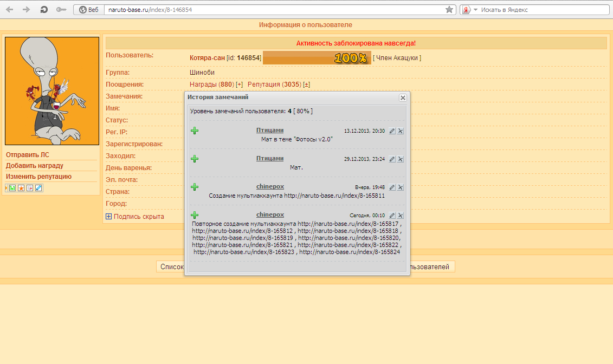The width and height of the screenshot is (613, 364).
Task: Edit the 29.12.2013 warning with pencil icon
Action: click(392, 159)
